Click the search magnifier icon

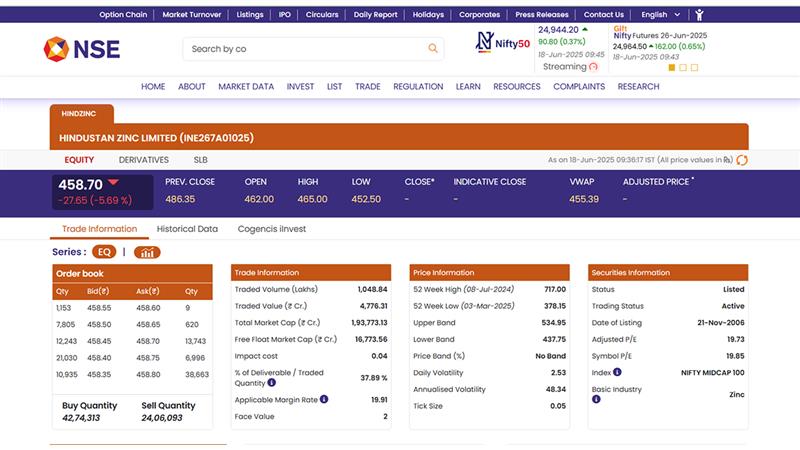pyautogui.click(x=433, y=48)
